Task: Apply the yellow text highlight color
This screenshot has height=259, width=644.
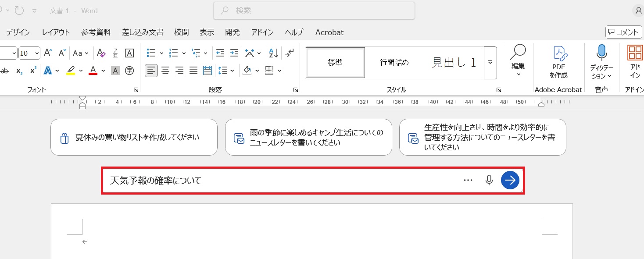Action: (71, 71)
